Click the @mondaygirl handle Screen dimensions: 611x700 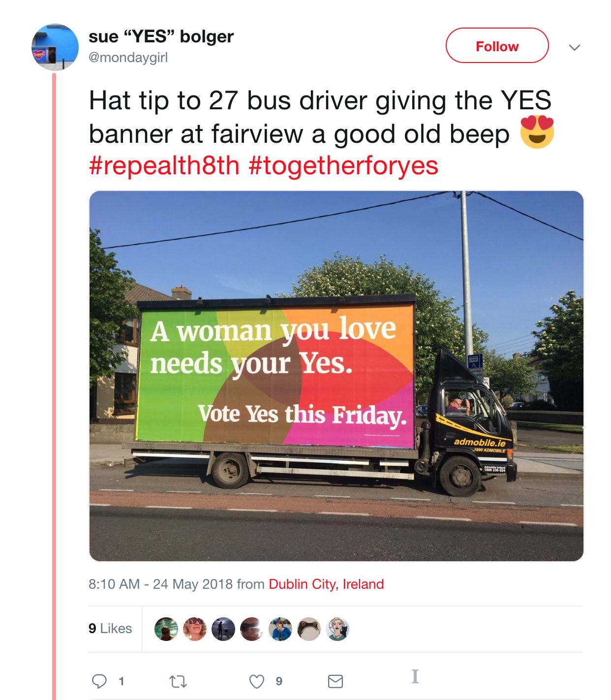click(x=128, y=58)
